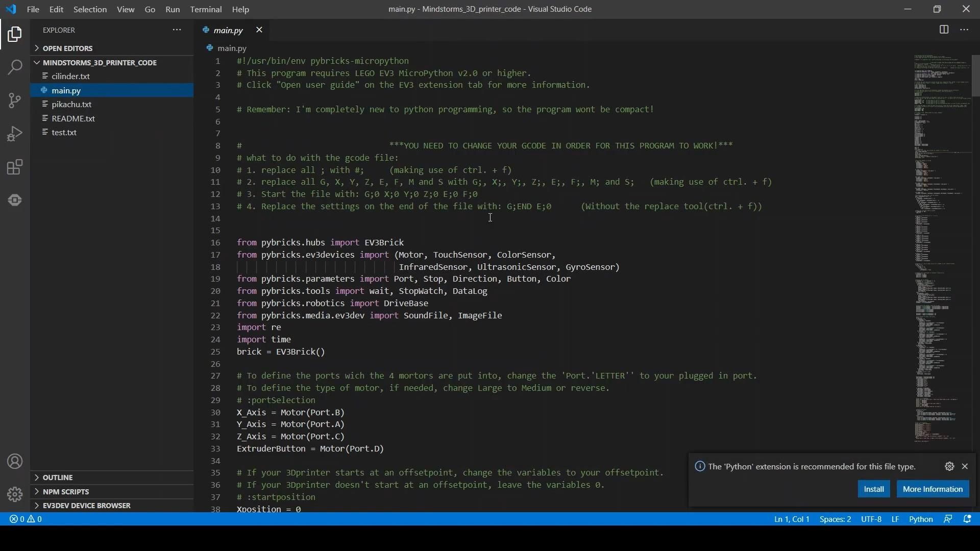Image resolution: width=980 pixels, height=551 pixels.
Task: Click the Install button for Python extension
Action: 874,489
